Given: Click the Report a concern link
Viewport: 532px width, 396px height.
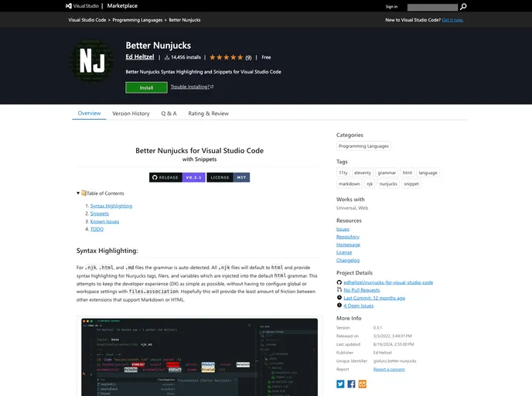Looking at the screenshot, I should tap(389, 369).
